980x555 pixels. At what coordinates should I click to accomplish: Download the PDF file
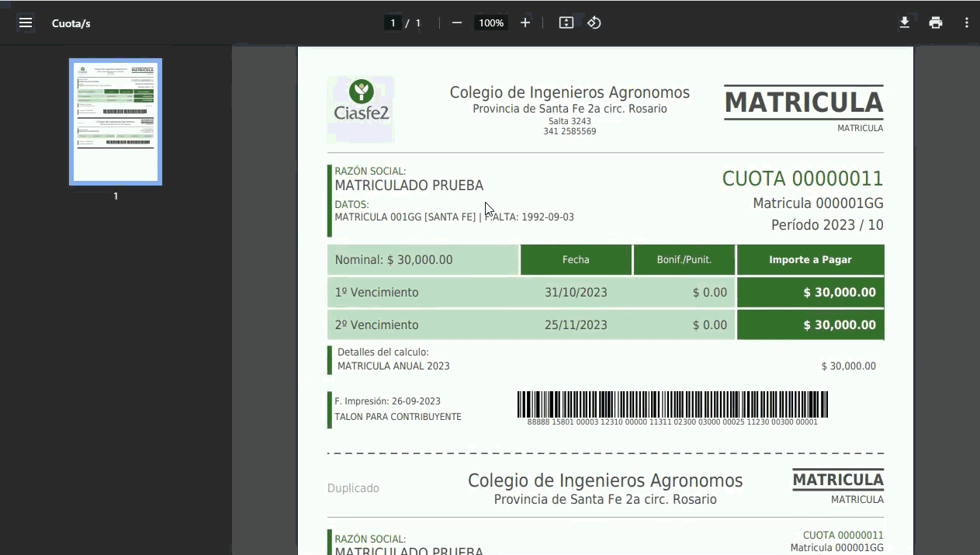[x=905, y=23]
